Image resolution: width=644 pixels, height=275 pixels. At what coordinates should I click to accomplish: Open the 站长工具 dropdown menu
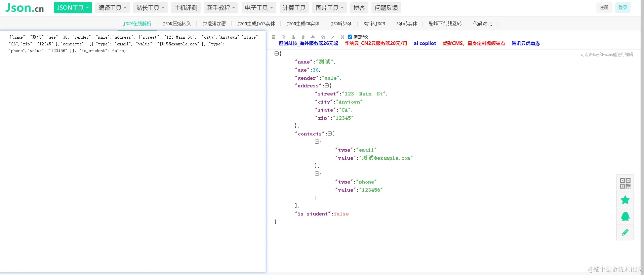150,8
